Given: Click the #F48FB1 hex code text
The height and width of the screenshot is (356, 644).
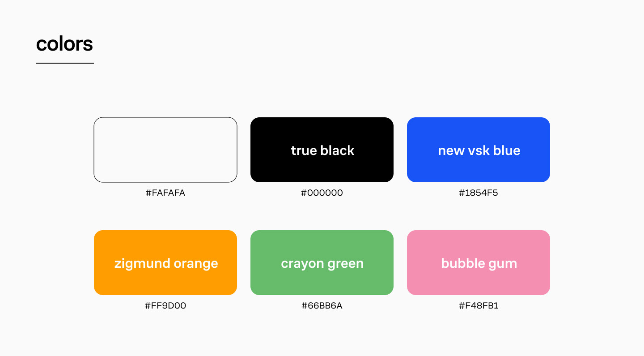Looking at the screenshot, I should pyautogui.click(x=479, y=306).
